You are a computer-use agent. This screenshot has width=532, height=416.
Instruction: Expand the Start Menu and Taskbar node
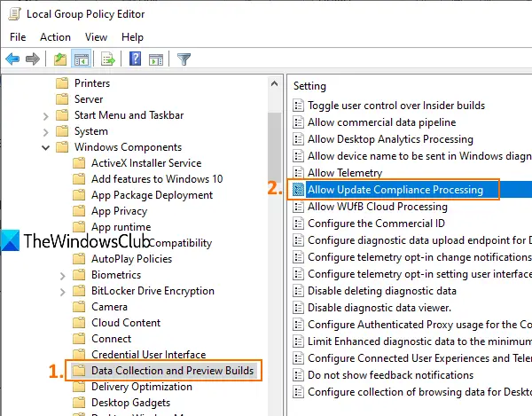(x=46, y=116)
